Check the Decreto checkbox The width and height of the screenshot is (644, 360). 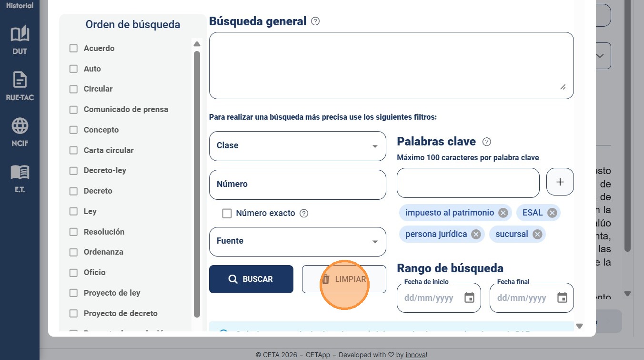(73, 191)
